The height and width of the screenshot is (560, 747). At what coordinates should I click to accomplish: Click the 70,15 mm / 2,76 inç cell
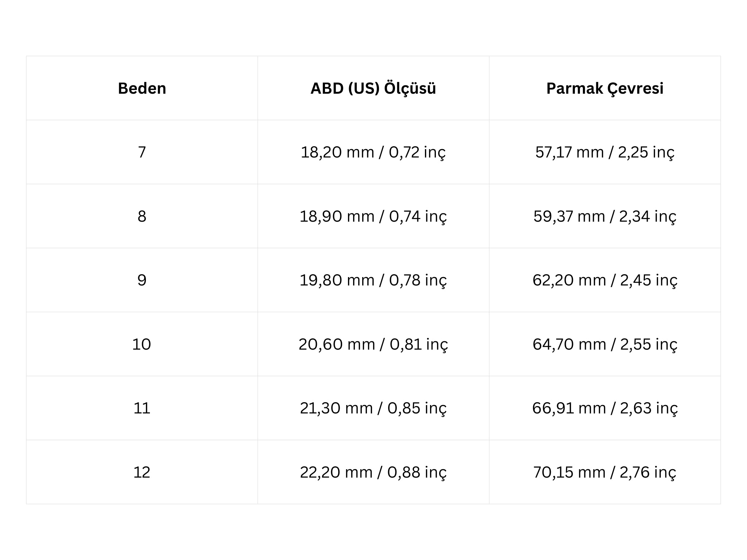point(605,472)
